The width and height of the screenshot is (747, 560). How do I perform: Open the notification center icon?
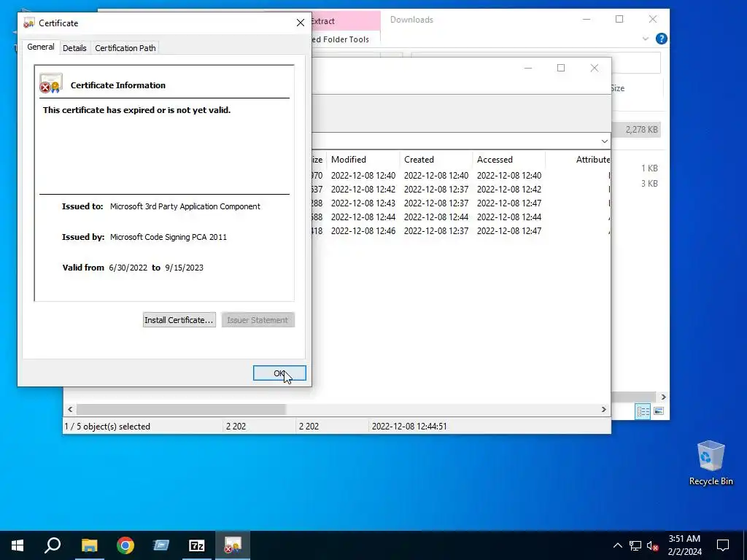click(x=723, y=545)
